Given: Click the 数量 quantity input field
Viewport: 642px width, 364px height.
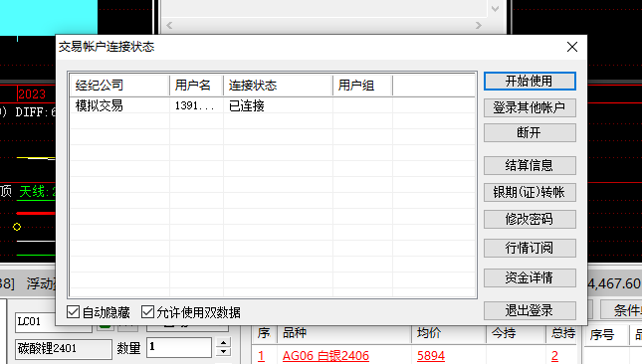Looking at the screenshot, I should point(179,347).
